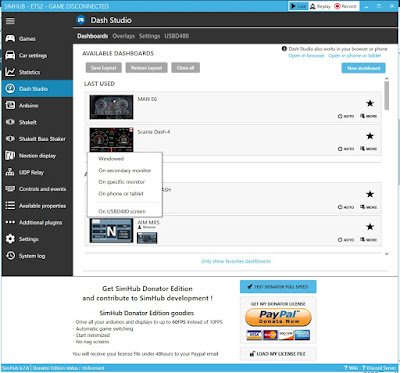Open Wiki link in status bar

[351, 368]
